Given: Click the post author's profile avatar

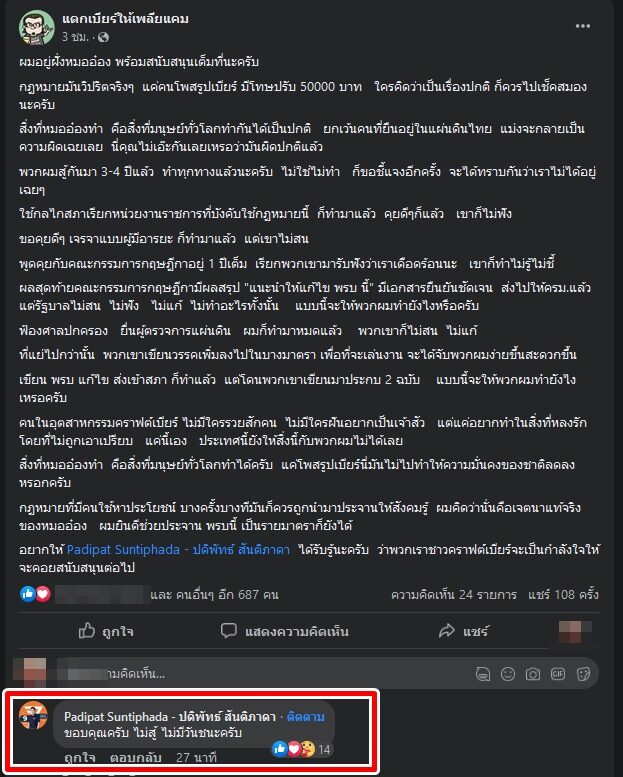Looking at the screenshot, I should (36, 27).
